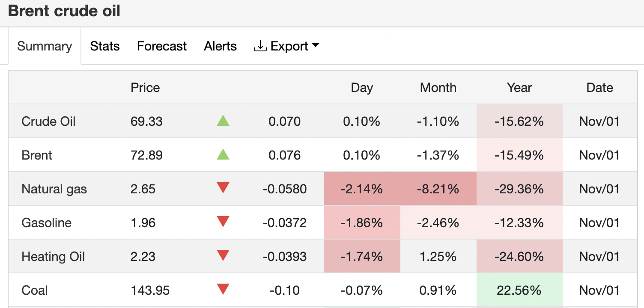
Task: Click the red down arrow in Heating Oil row
Action: [223, 255]
